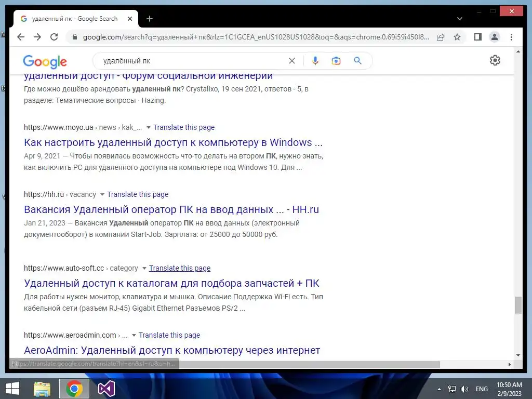Open the Chrome three-dot menu
Viewport: 532px width, 399px height.
(511, 37)
